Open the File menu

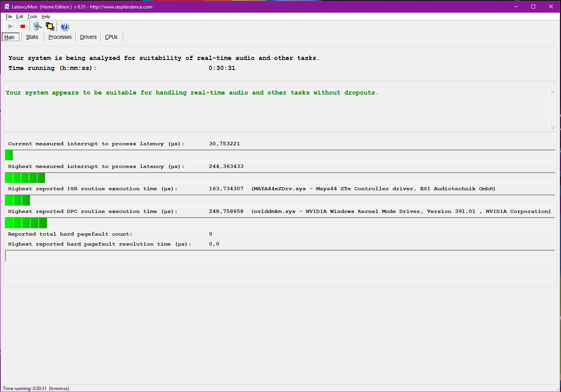[x=9, y=17]
